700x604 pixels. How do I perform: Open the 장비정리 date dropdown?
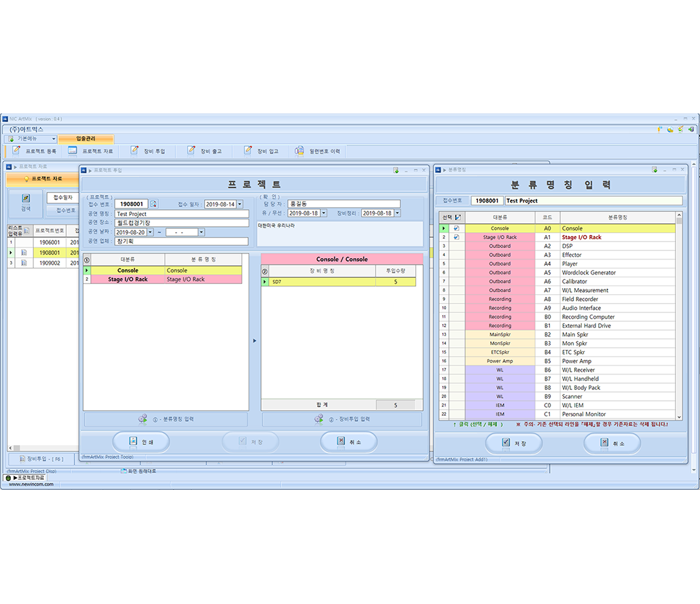click(x=397, y=213)
